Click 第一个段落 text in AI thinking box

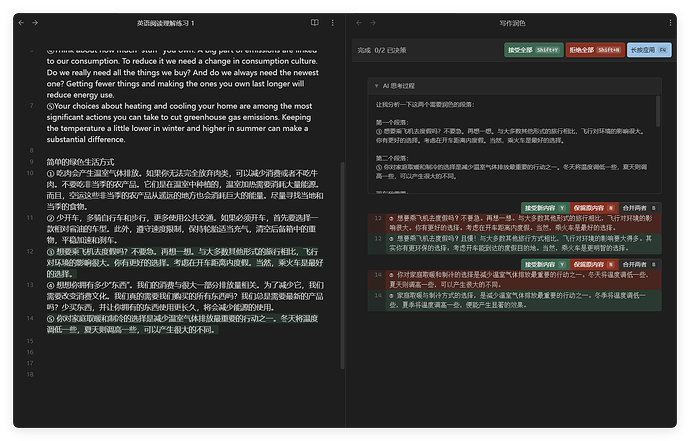(392, 122)
